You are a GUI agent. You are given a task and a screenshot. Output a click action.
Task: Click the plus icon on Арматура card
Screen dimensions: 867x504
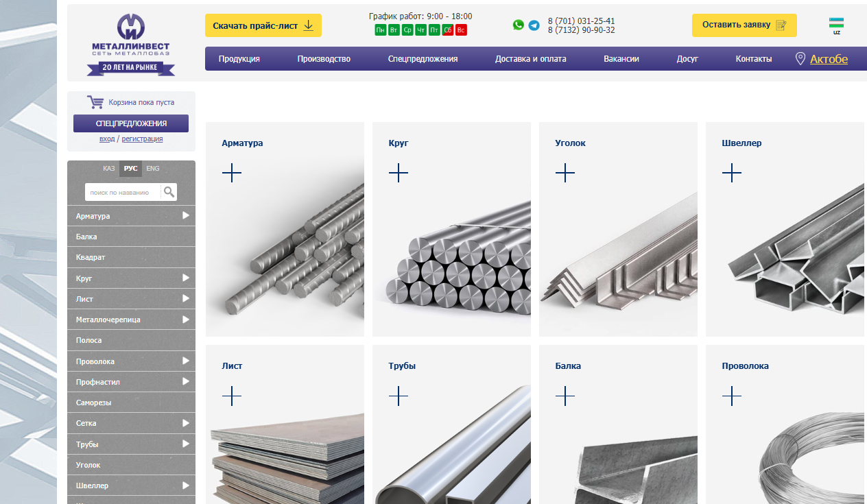click(232, 173)
